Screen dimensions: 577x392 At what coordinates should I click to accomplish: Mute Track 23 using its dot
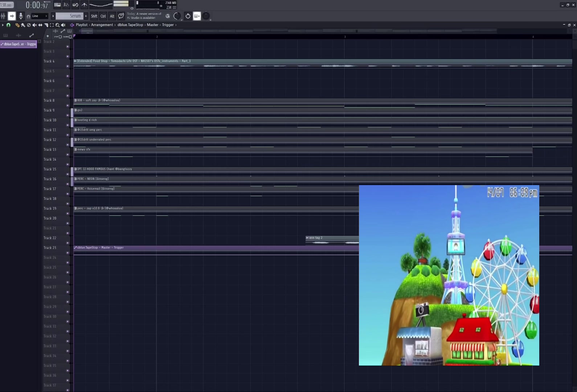click(67, 253)
